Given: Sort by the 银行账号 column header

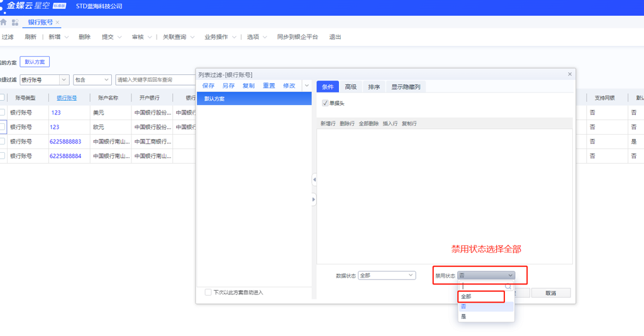Looking at the screenshot, I should point(67,98).
